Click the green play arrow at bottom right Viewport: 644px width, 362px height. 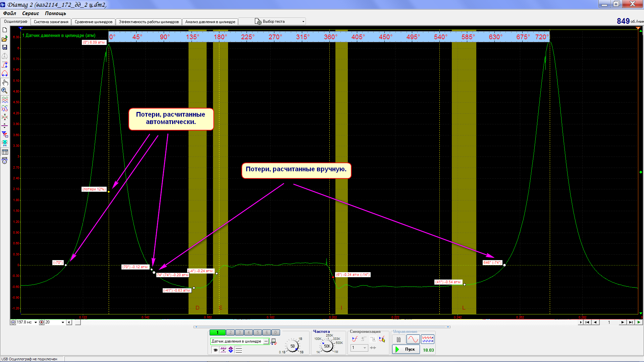point(639,322)
